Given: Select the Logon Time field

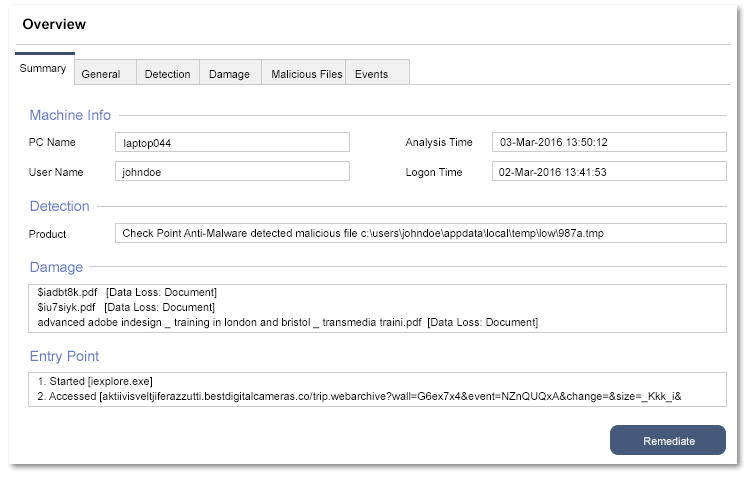Looking at the screenshot, I should [608, 172].
